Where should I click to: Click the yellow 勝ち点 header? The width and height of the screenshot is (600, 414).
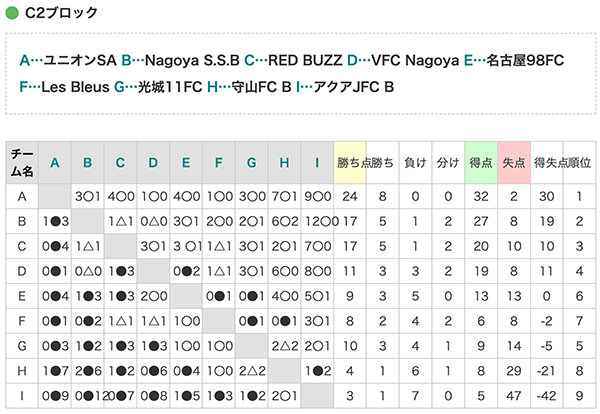tap(350, 163)
